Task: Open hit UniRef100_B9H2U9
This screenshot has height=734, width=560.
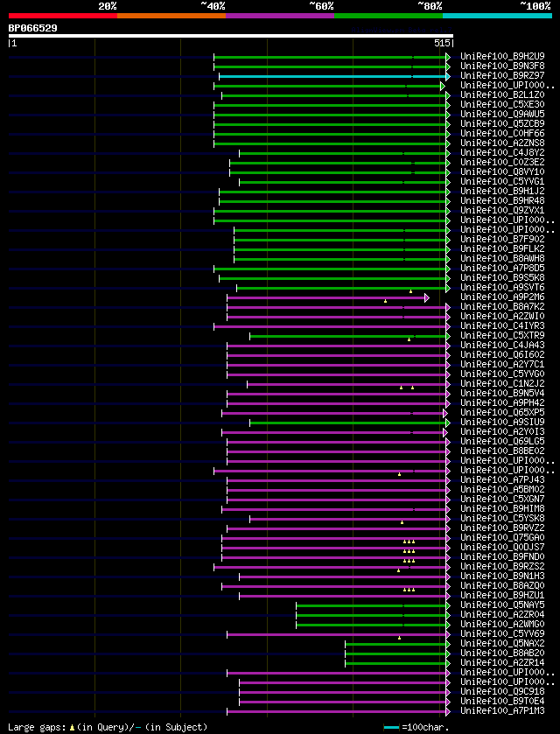Action: point(502,57)
